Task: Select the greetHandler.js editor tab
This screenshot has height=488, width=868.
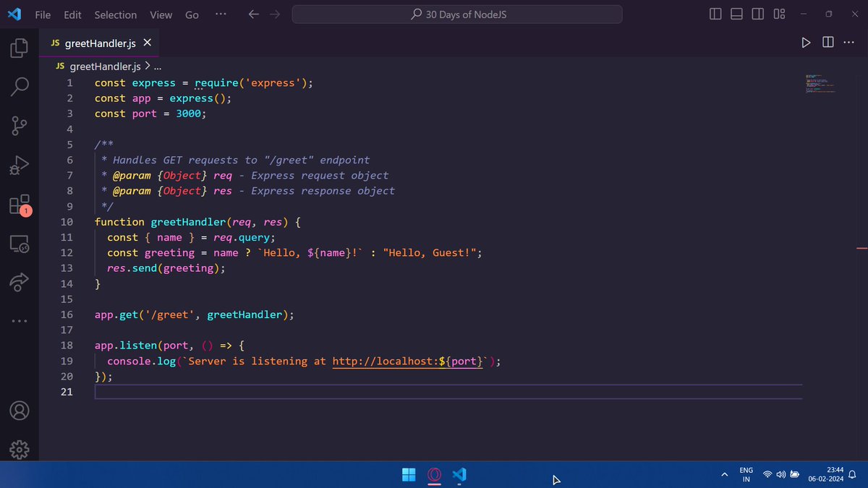Action: click(x=100, y=43)
